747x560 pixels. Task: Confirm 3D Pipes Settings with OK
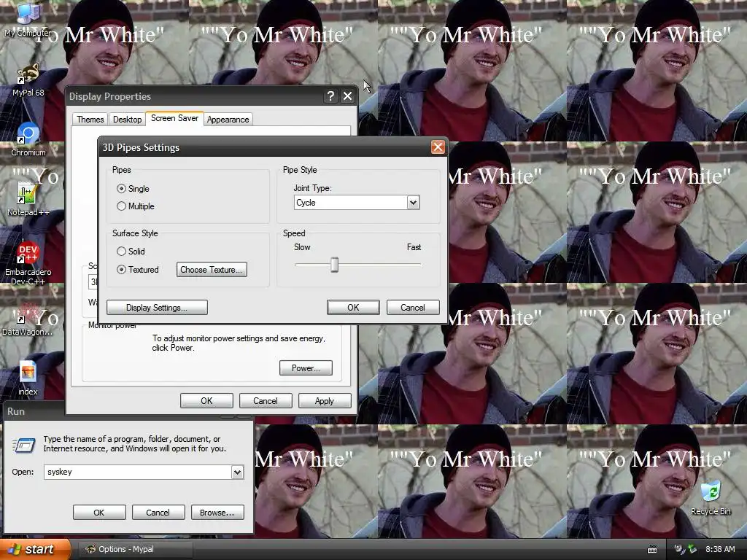pos(353,308)
